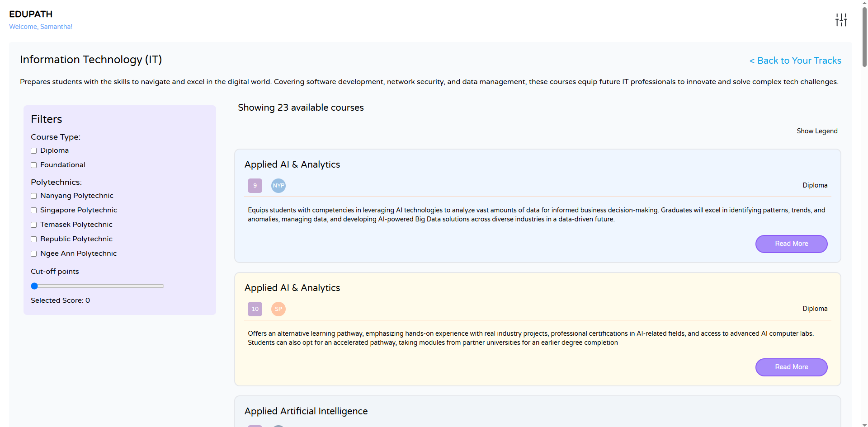Click the SP Applied AI & Analytics course title
Screen dimensions: 868x427
(292, 288)
